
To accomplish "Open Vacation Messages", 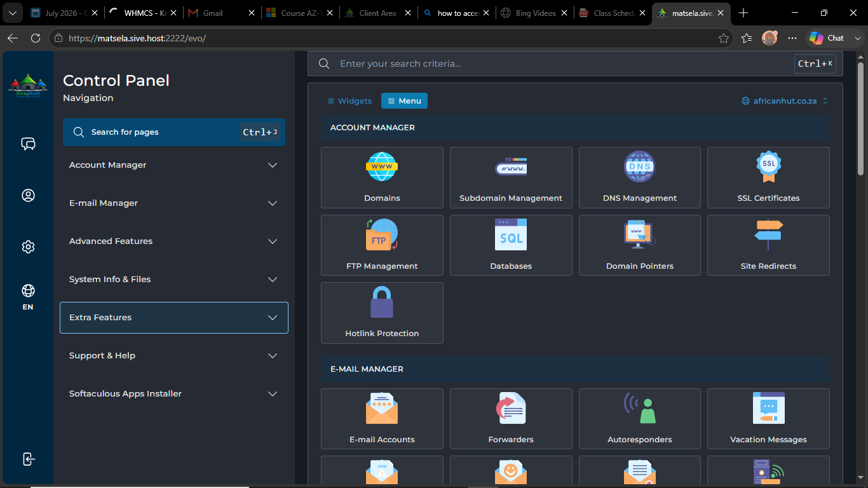I will click(768, 419).
